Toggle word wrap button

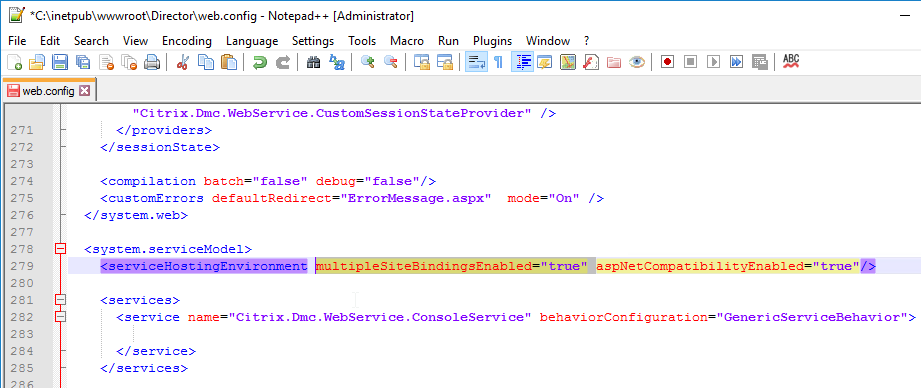(x=476, y=62)
